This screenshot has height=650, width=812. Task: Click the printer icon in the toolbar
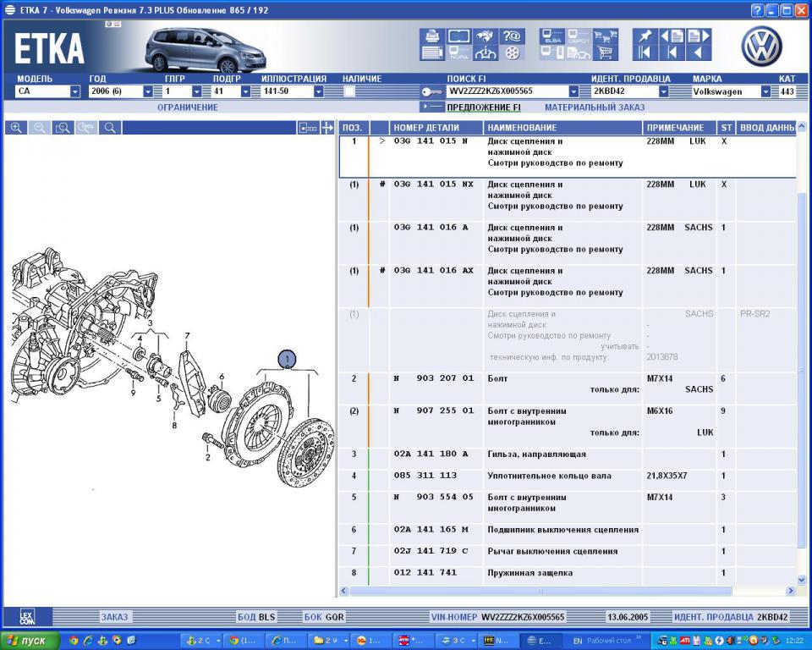click(432, 36)
